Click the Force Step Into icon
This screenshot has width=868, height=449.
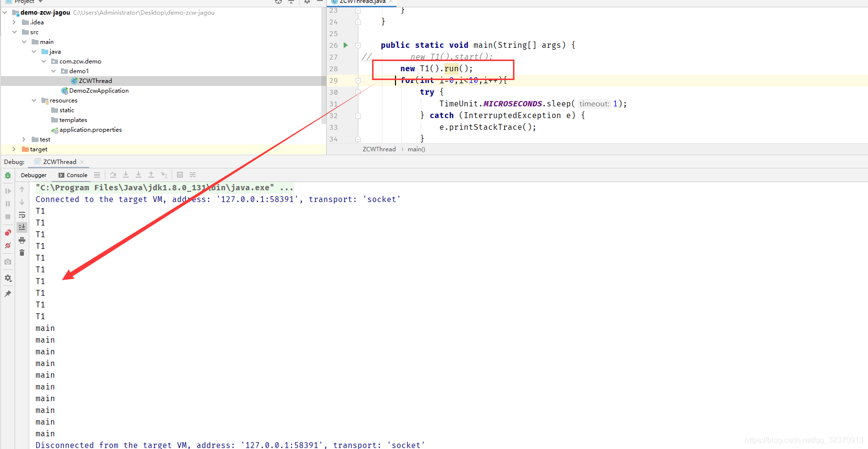point(138,175)
